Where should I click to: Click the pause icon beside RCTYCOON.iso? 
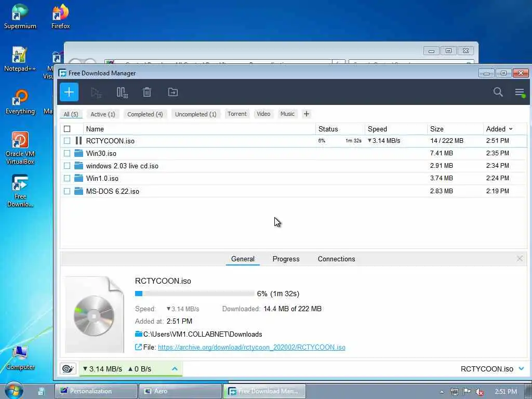[x=79, y=140]
